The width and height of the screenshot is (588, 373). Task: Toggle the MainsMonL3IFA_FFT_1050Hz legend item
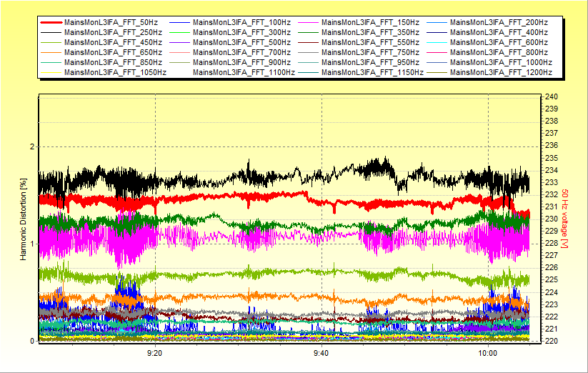point(116,72)
